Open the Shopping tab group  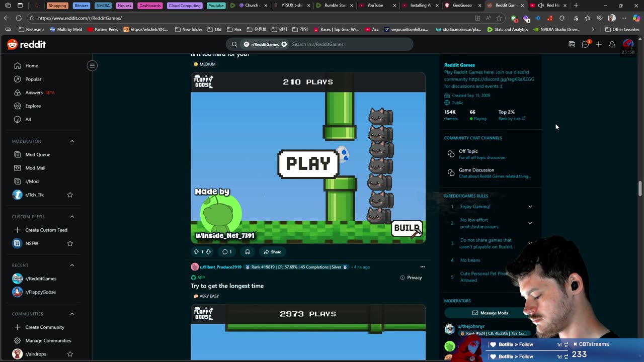click(x=57, y=6)
